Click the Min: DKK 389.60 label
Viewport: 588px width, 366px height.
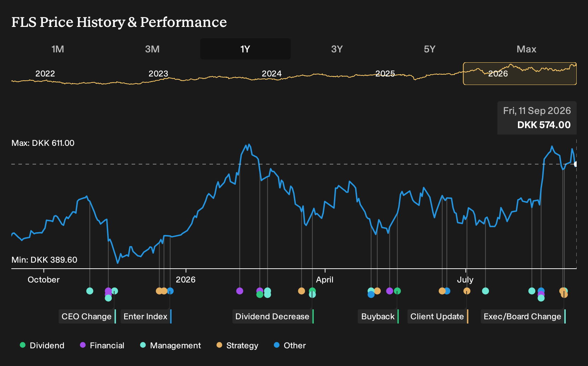pos(44,260)
